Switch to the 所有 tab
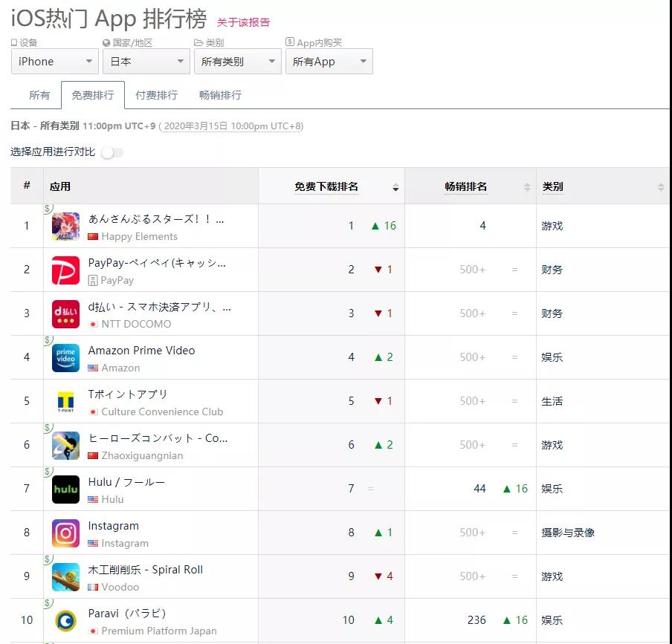672x644 pixels. click(x=39, y=95)
